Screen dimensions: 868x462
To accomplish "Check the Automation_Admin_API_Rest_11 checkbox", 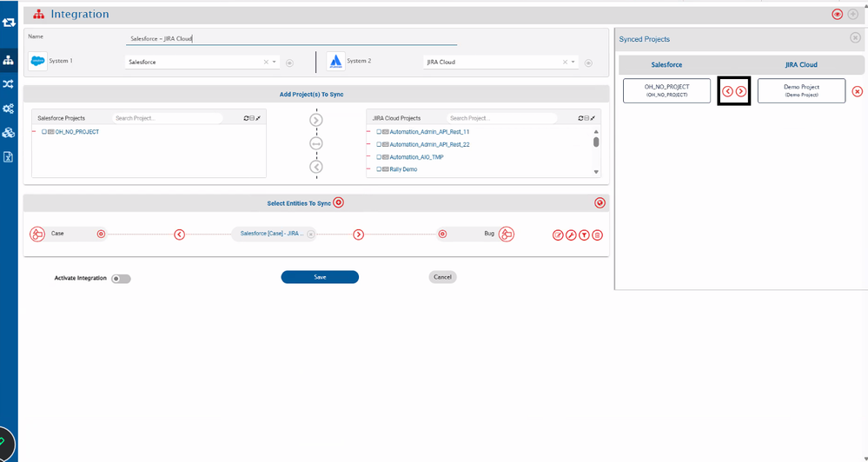I will coord(379,132).
